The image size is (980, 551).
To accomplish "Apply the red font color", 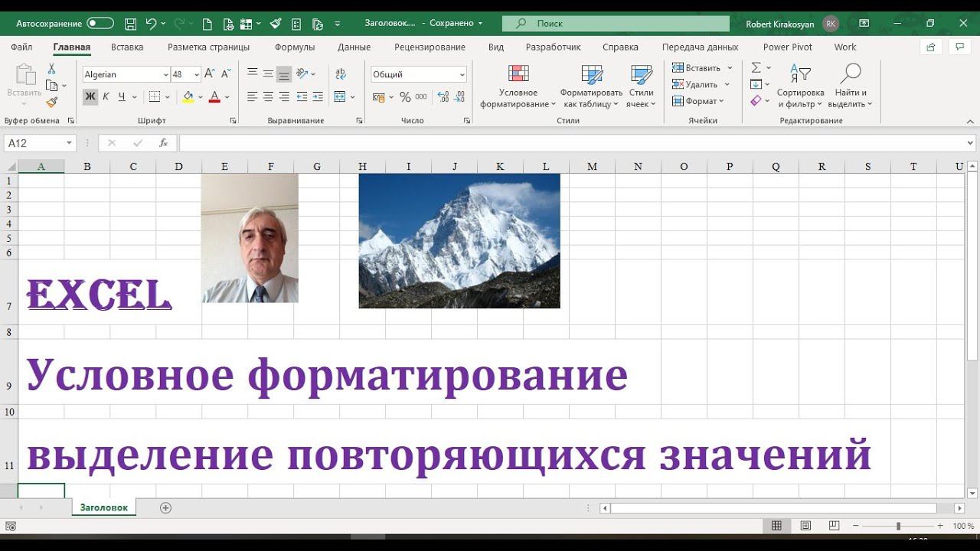I will pos(215,97).
